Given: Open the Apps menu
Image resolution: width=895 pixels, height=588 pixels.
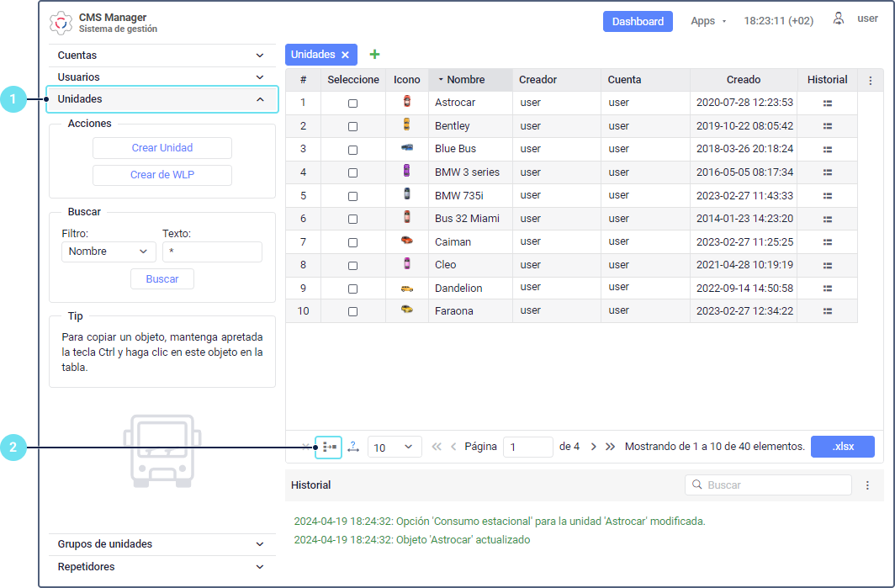Looking at the screenshot, I should pos(708,21).
